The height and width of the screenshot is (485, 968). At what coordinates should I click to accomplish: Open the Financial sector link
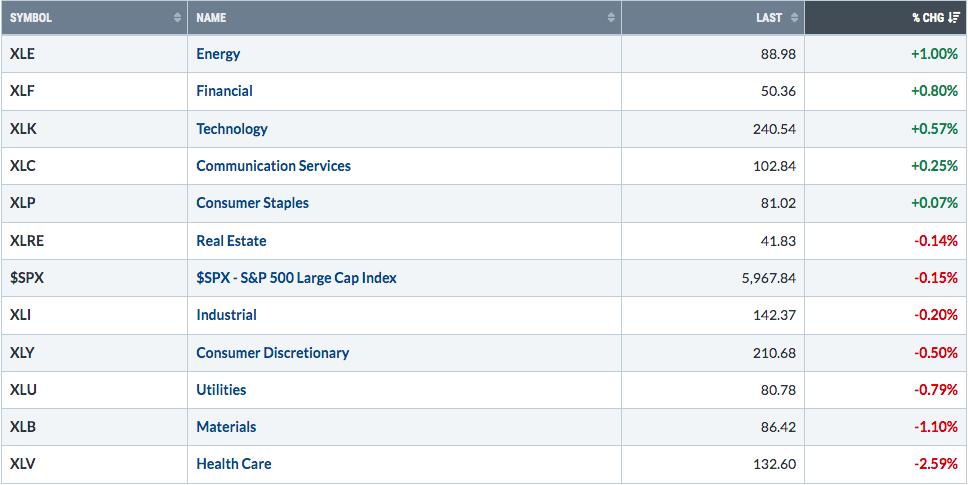tap(224, 91)
